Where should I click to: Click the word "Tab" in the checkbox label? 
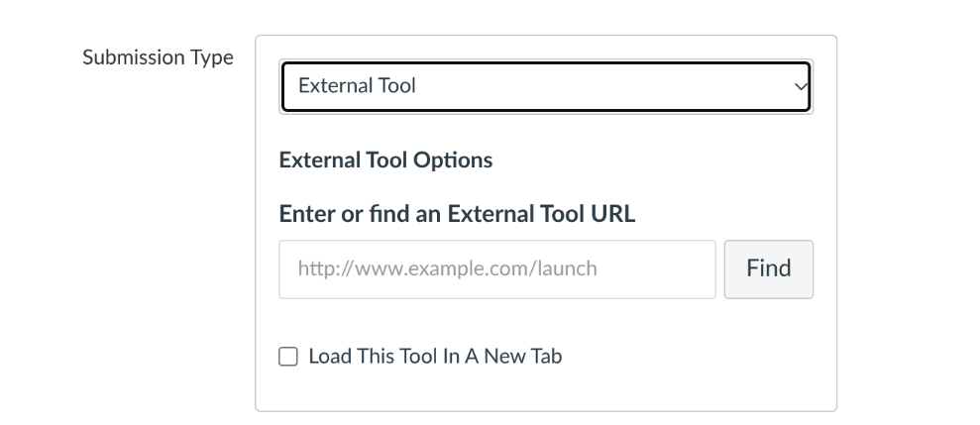tap(545, 357)
